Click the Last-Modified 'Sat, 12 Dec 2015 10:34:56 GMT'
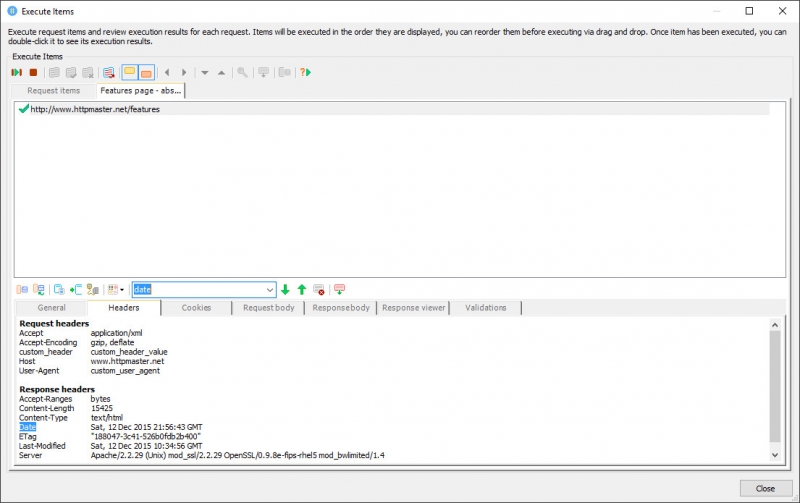Image resolution: width=800 pixels, height=503 pixels. point(146,446)
